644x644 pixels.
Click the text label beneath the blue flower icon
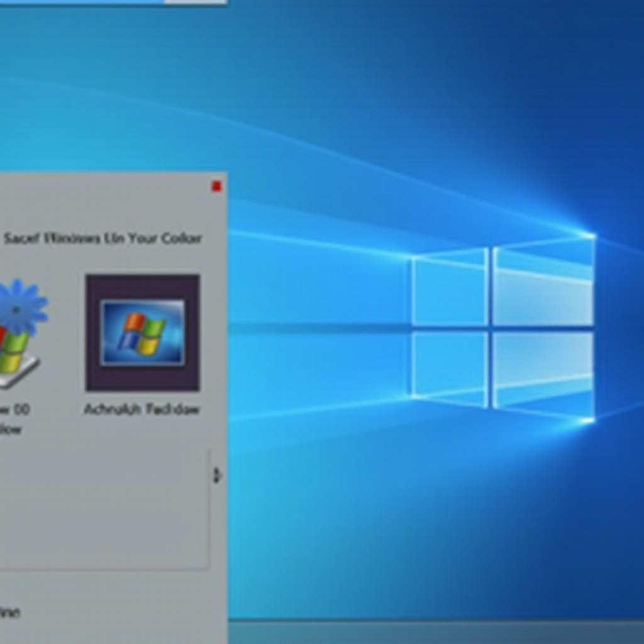(14, 419)
